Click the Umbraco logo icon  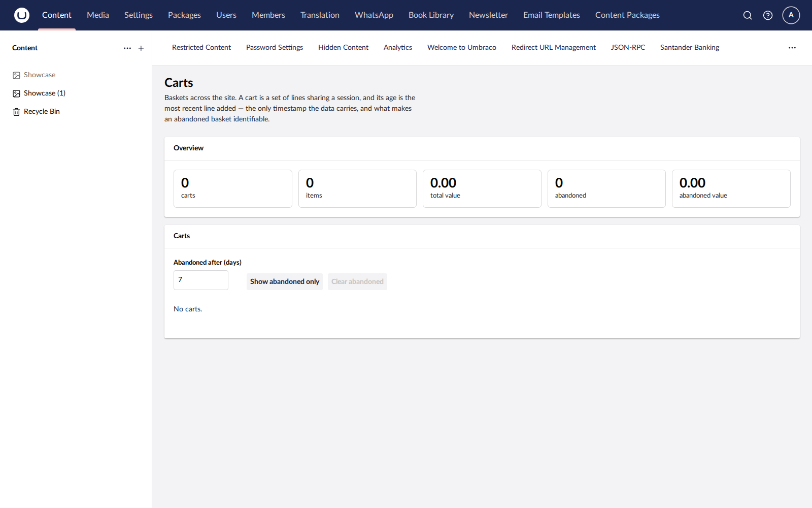[22, 15]
